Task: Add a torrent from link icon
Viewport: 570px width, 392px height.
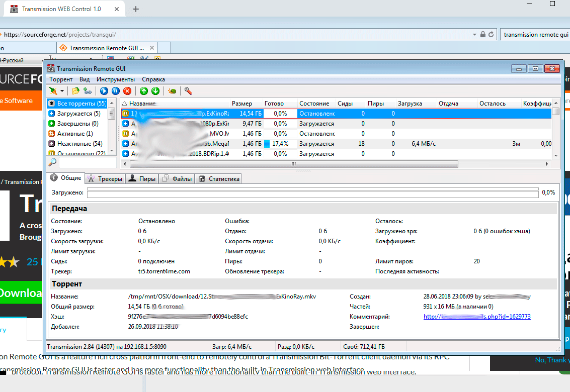Action: click(x=89, y=91)
